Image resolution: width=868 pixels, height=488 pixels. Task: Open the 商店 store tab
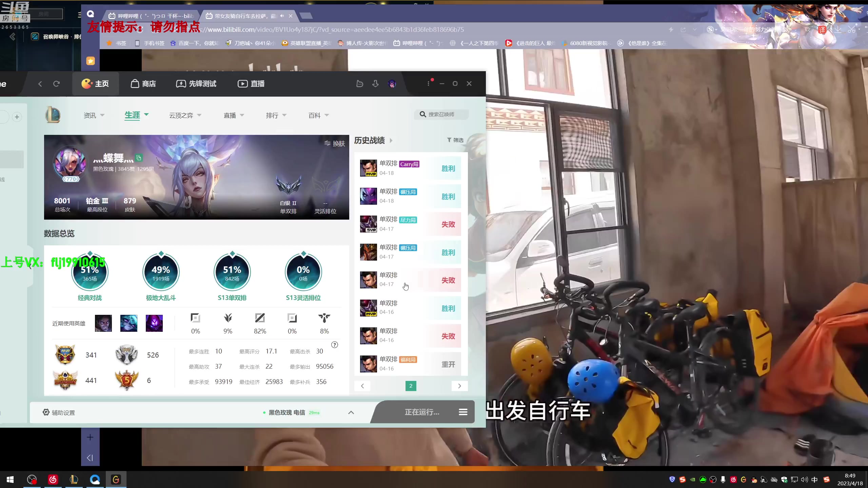143,84
